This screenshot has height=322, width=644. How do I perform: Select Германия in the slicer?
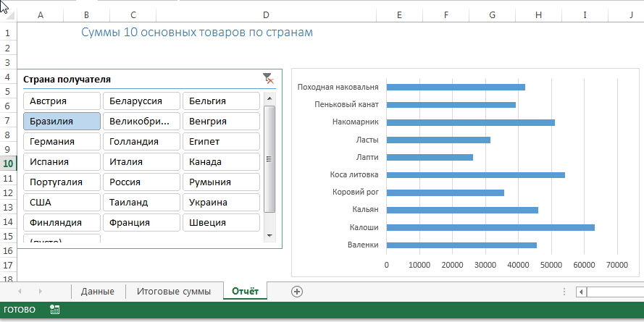tap(62, 142)
